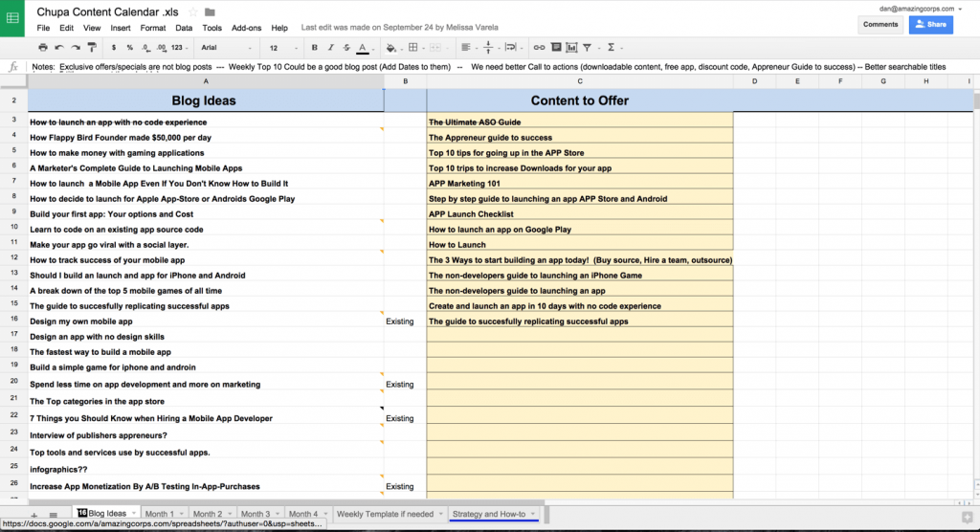This screenshot has width=980, height=532.
Task: Open the Format menu
Action: coord(153,28)
